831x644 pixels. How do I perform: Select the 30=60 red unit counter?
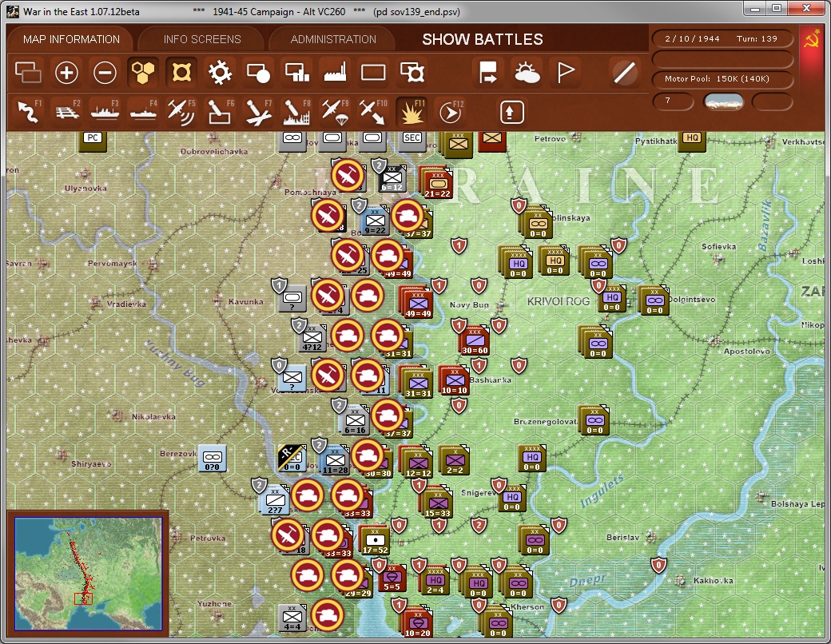pyautogui.click(x=475, y=341)
